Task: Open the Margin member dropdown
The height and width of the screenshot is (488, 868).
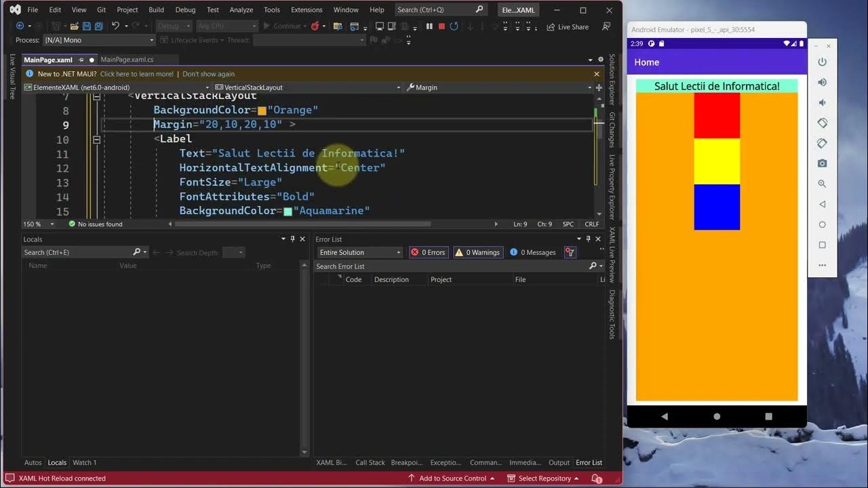Action: [499, 87]
